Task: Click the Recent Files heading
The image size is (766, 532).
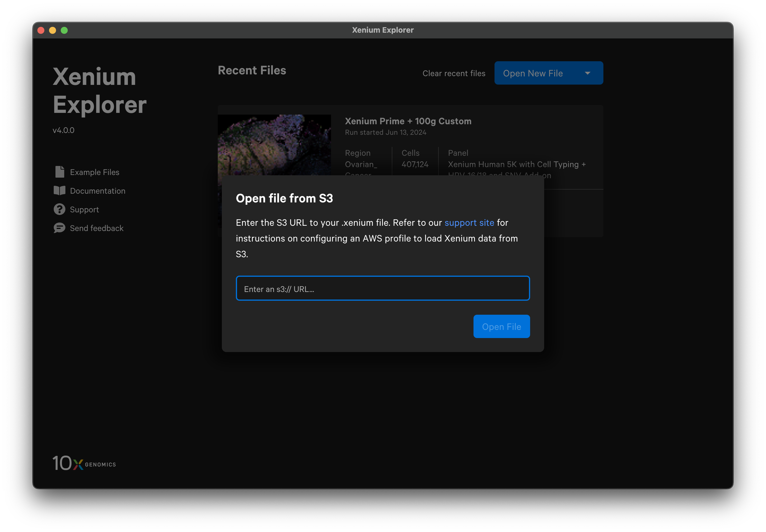Action: tap(252, 71)
